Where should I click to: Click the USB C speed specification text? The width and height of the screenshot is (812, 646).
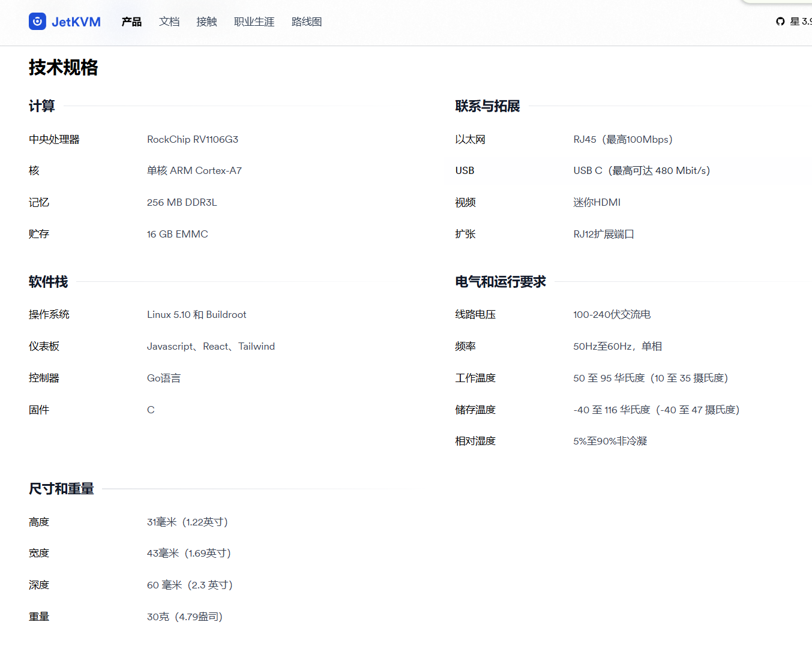click(x=642, y=170)
